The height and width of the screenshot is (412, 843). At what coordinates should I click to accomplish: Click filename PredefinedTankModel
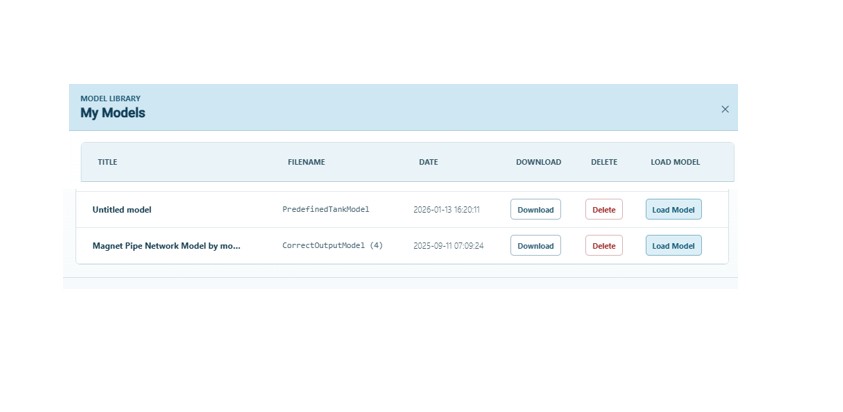tap(326, 210)
